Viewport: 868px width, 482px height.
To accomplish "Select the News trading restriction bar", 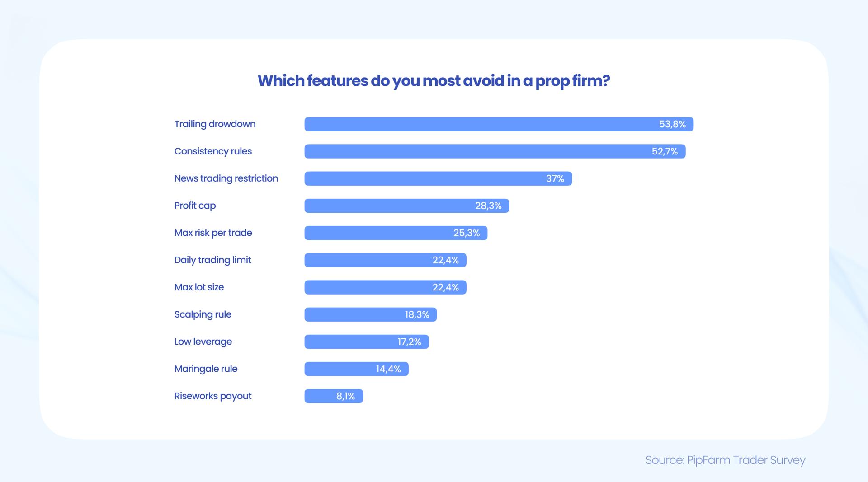I will pyautogui.click(x=438, y=178).
